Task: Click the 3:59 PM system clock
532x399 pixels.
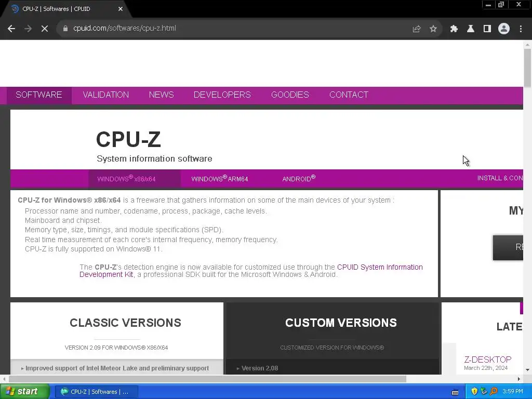Action: [513, 392]
